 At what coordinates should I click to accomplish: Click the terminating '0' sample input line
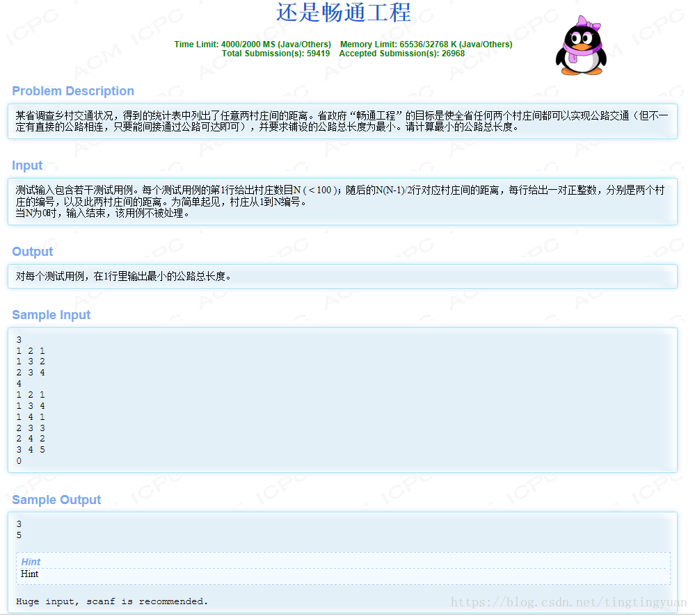(19, 461)
